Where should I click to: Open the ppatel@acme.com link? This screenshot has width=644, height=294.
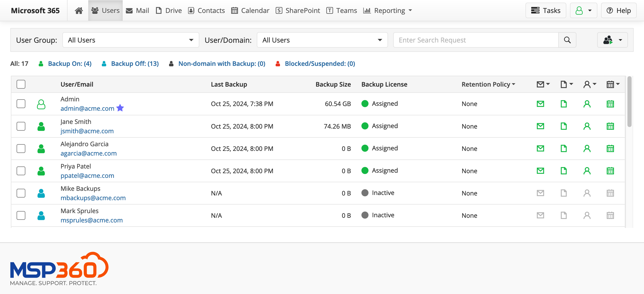(87, 176)
